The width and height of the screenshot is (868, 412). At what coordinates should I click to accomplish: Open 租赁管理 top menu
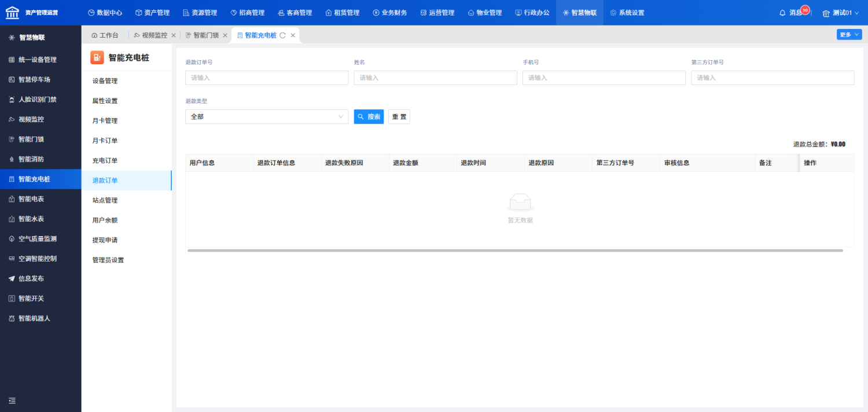342,13
